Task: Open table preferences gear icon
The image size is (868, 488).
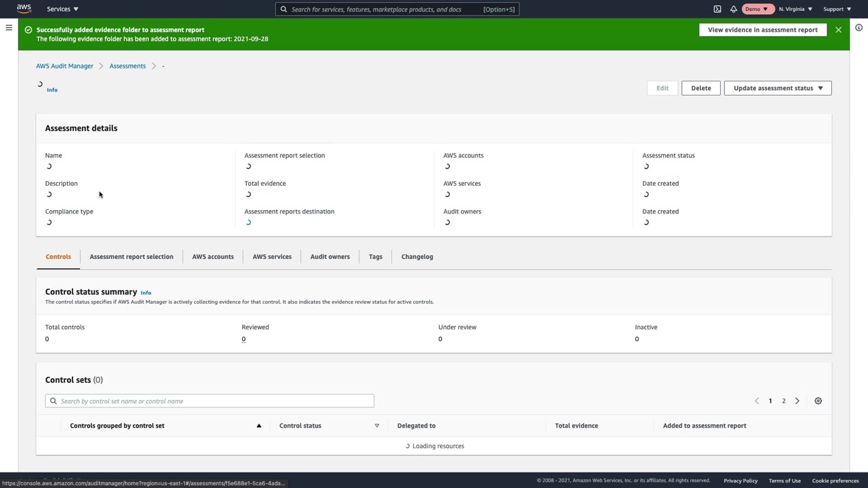Action: click(x=818, y=401)
